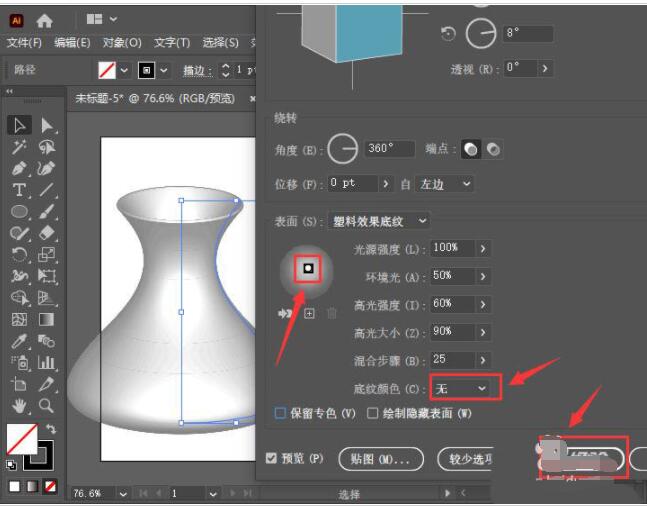The width and height of the screenshot is (647, 506).
Task: Select the Paintbrush tool
Action: (47, 211)
